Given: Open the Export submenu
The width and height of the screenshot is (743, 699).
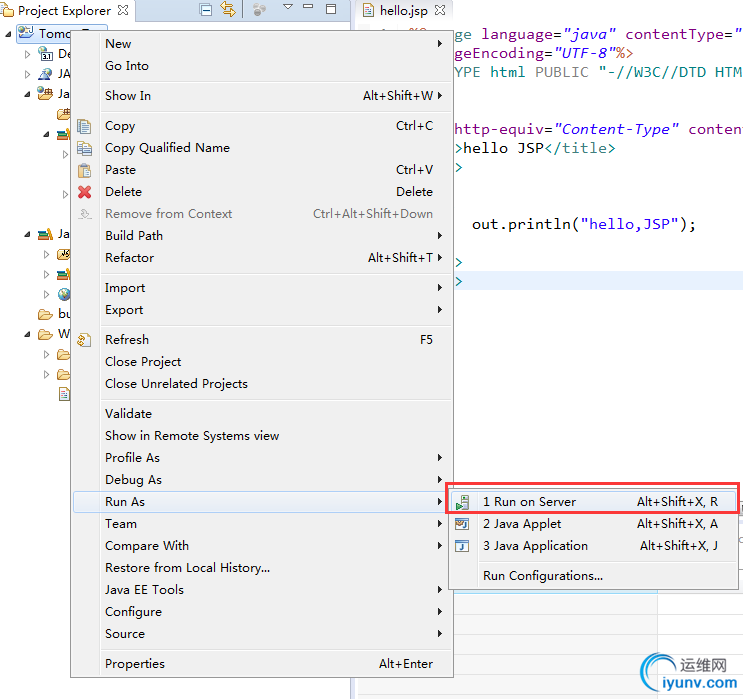Looking at the screenshot, I should [x=263, y=310].
